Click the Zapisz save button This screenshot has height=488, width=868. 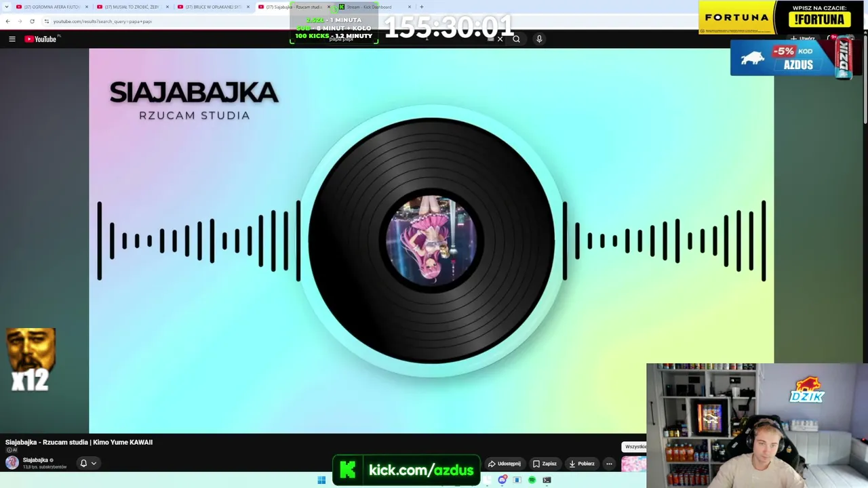tap(545, 464)
